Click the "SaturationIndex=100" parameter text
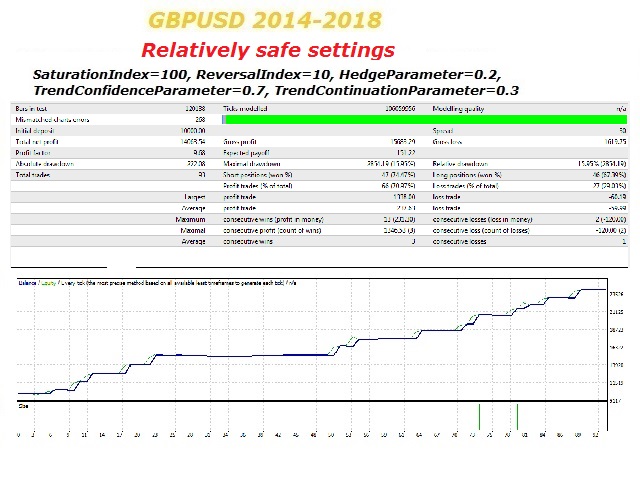 (110, 75)
